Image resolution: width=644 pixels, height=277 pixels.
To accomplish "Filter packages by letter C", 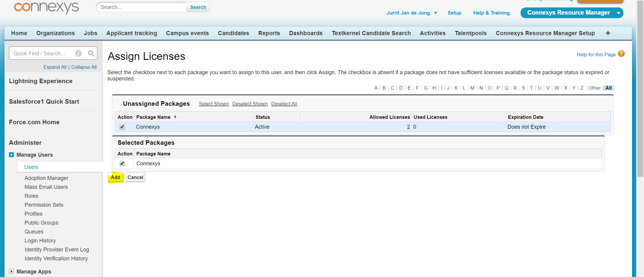I will tap(393, 88).
